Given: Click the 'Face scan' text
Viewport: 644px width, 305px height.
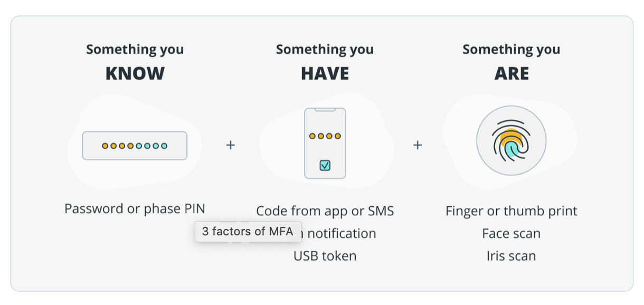Looking at the screenshot, I should tap(512, 233).
